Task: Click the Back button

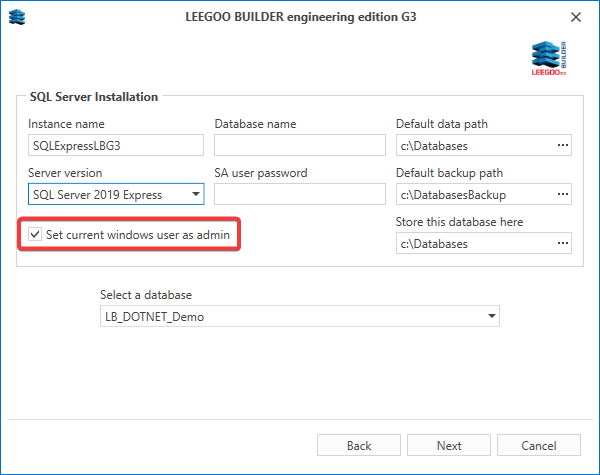Action: tap(359, 445)
